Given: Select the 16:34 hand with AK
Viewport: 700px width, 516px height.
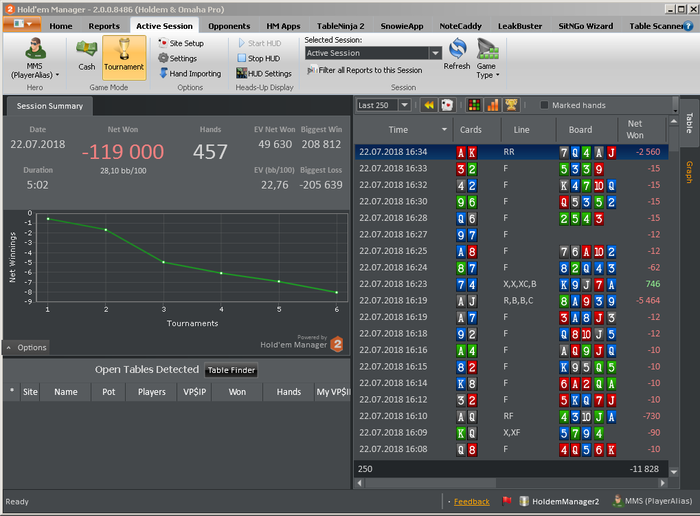Looking at the screenshot, I should 512,152.
